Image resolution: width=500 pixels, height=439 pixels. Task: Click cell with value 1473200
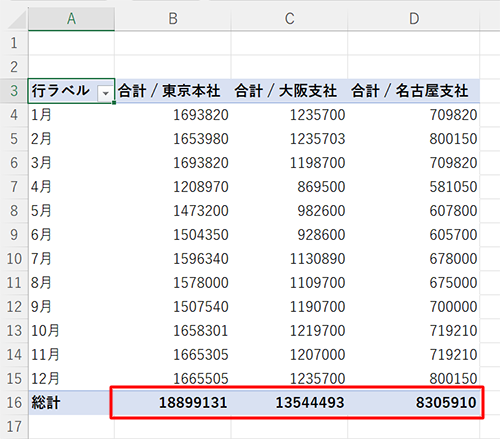tap(173, 211)
